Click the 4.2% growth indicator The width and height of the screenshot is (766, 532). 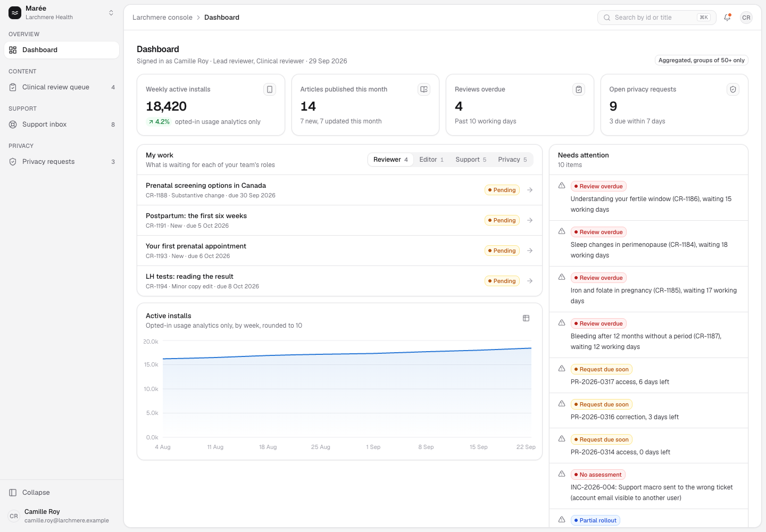point(159,122)
